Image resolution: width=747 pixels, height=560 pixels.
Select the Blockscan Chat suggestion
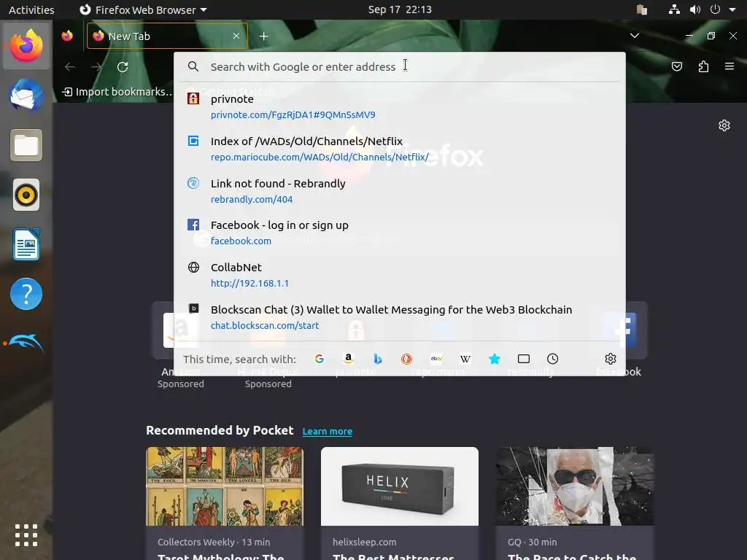[400, 317]
